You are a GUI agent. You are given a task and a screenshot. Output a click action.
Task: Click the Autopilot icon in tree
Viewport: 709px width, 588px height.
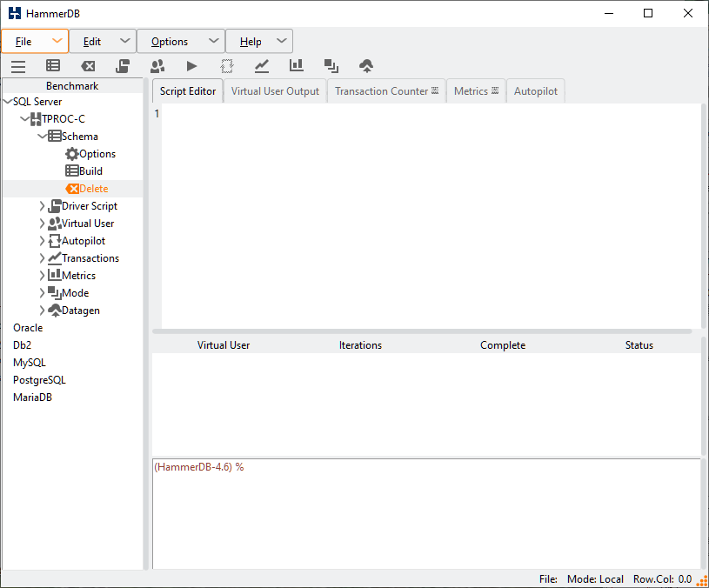55,241
